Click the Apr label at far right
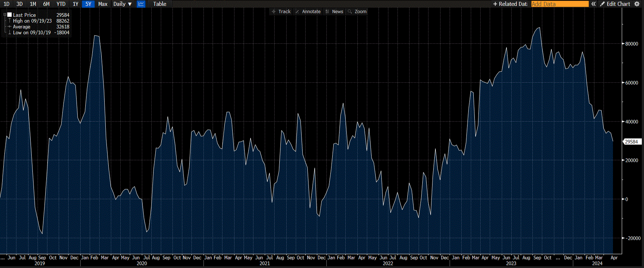 614,257
